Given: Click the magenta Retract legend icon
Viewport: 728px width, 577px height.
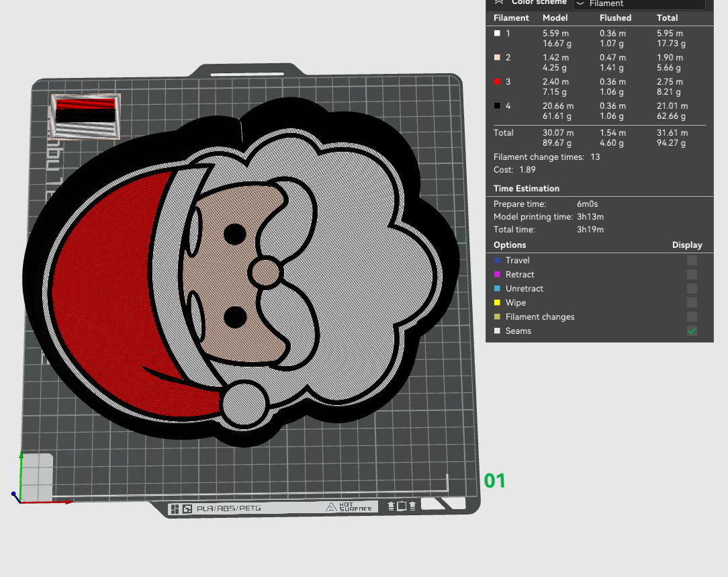Looking at the screenshot, I should tap(497, 274).
